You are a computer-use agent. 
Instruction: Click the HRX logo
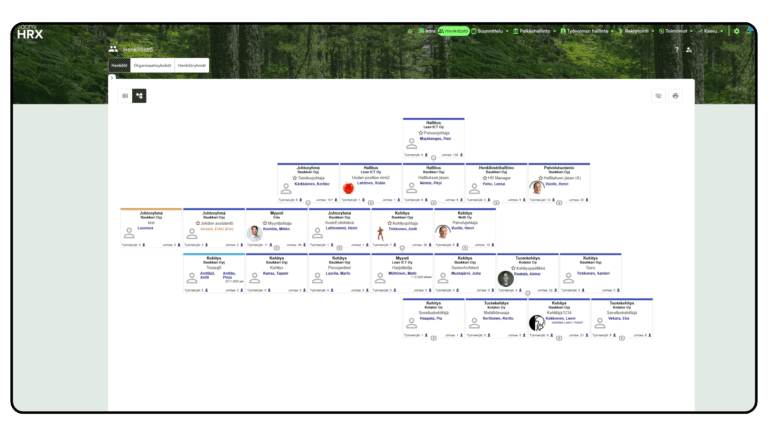pyautogui.click(x=30, y=32)
